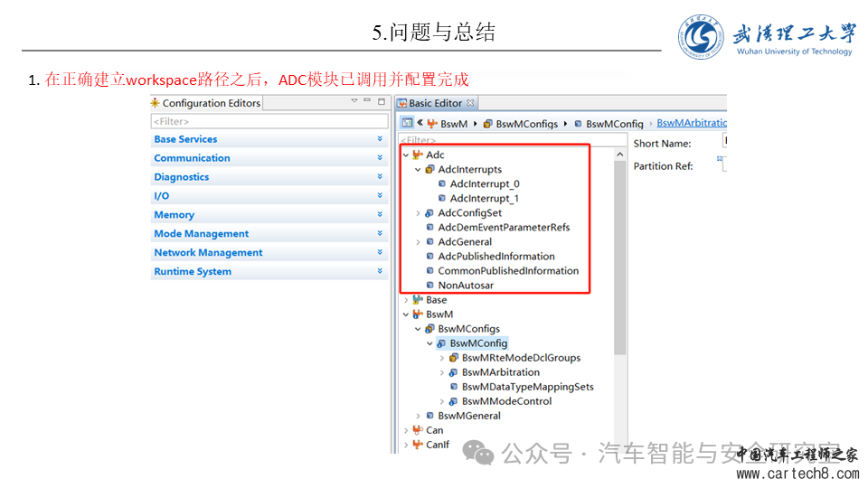Click the breadcrumb back double-arrow icon
Screen dimensions: 868x488
pos(420,123)
